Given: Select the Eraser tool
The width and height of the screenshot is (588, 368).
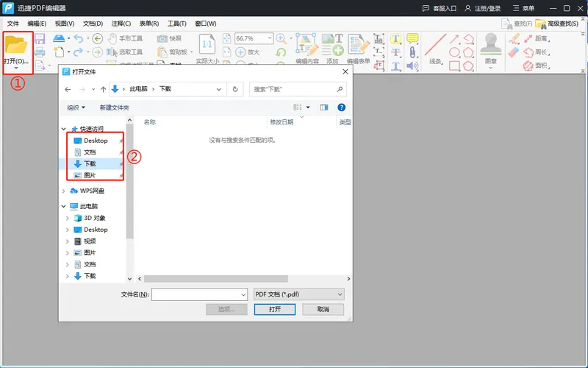Looking at the screenshot, I should click(x=514, y=52).
